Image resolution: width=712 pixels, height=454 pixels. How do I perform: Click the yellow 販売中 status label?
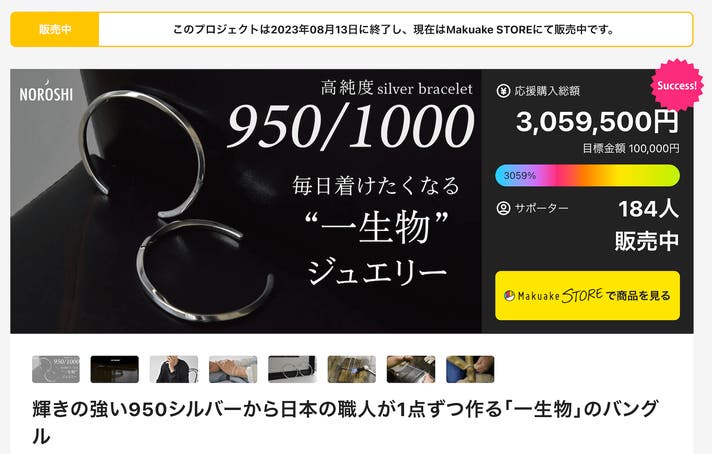[x=55, y=30]
